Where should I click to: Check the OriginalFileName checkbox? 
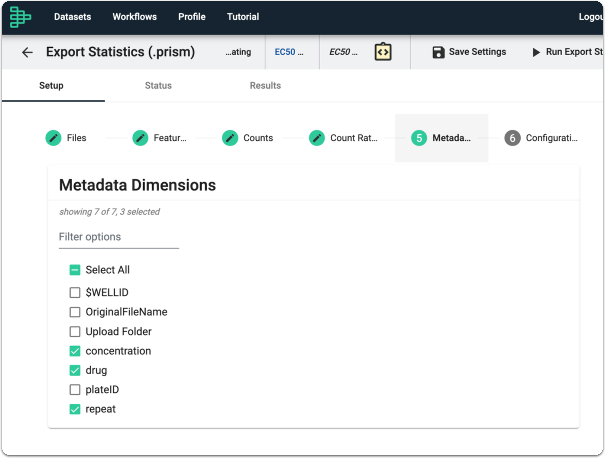(x=75, y=312)
